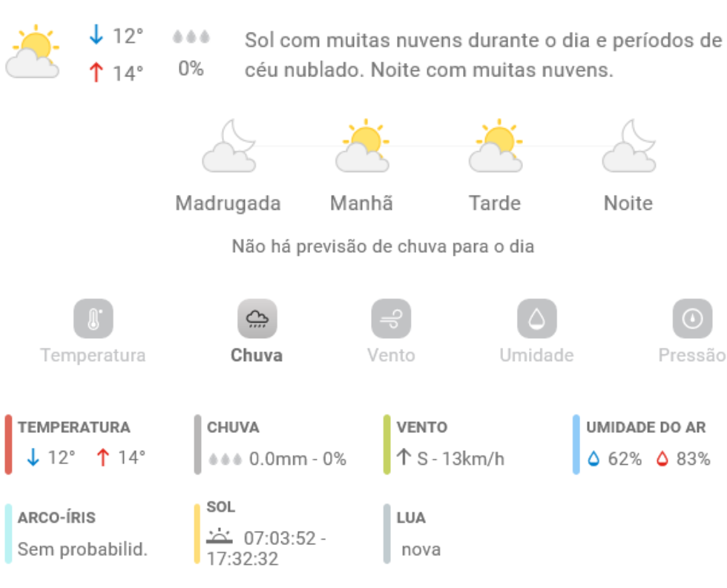Click the Noite period label
The width and height of the screenshot is (727, 588).
(x=628, y=203)
